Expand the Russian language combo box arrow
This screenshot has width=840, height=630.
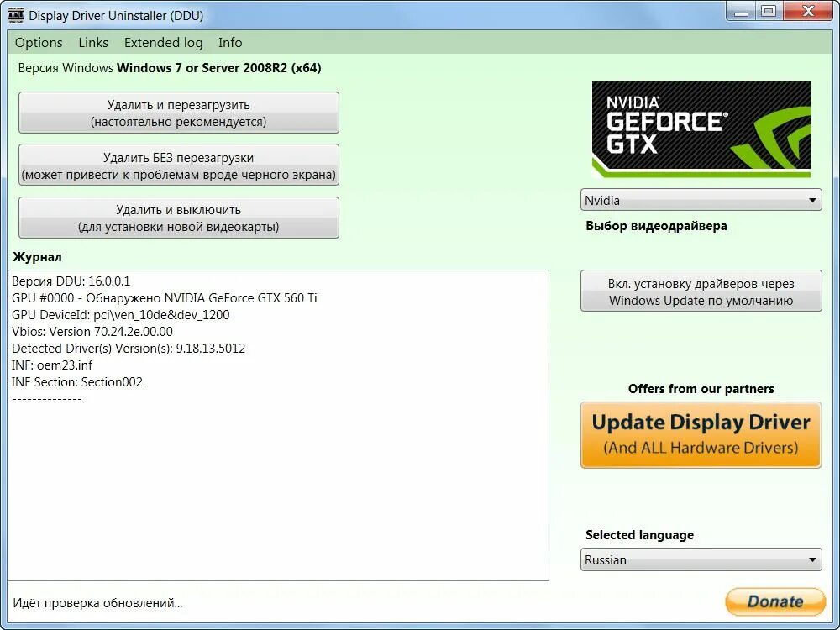coord(813,559)
